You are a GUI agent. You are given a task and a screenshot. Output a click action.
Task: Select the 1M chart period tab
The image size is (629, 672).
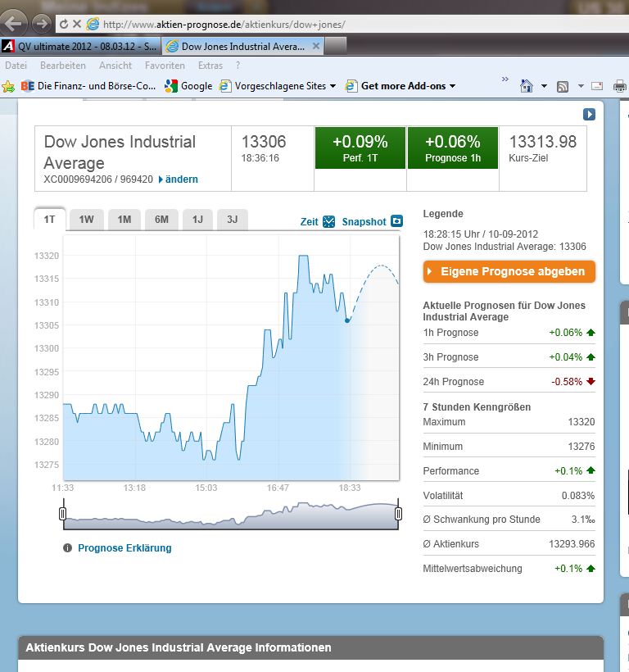click(124, 220)
